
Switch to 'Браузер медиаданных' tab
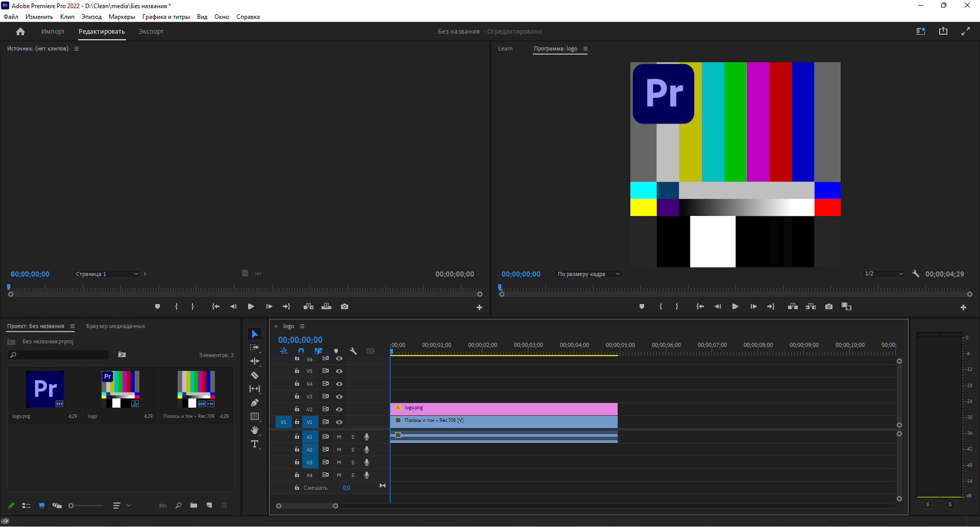tap(115, 326)
